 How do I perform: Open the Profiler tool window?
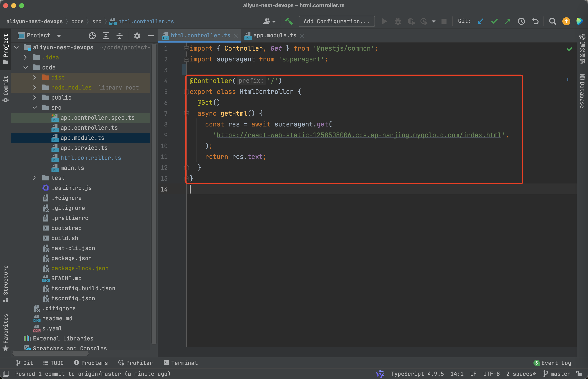pyautogui.click(x=135, y=363)
